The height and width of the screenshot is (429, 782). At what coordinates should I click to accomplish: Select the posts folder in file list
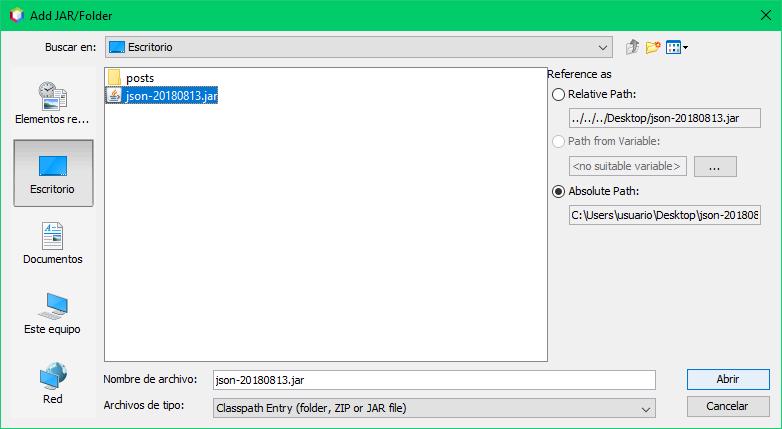139,78
